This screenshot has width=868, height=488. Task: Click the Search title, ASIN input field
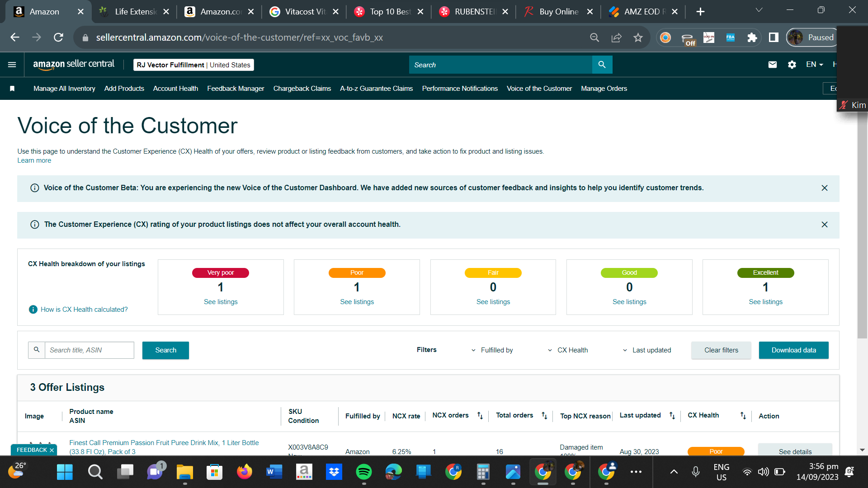[x=90, y=350]
